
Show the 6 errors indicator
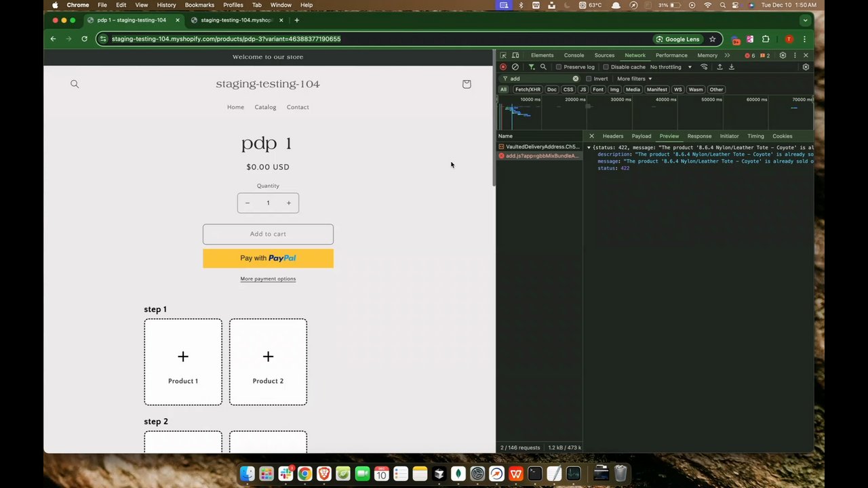(750, 56)
